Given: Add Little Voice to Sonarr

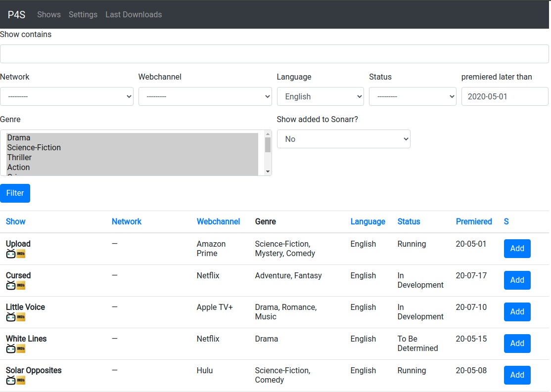Looking at the screenshot, I should click(517, 312).
